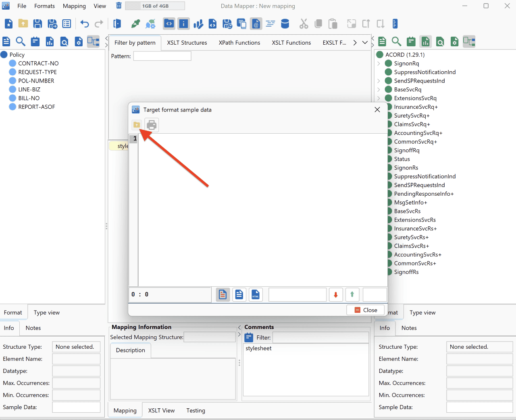Switch to the XSLT Structures tab
Viewport: 516px width, 420px height.
coord(187,43)
